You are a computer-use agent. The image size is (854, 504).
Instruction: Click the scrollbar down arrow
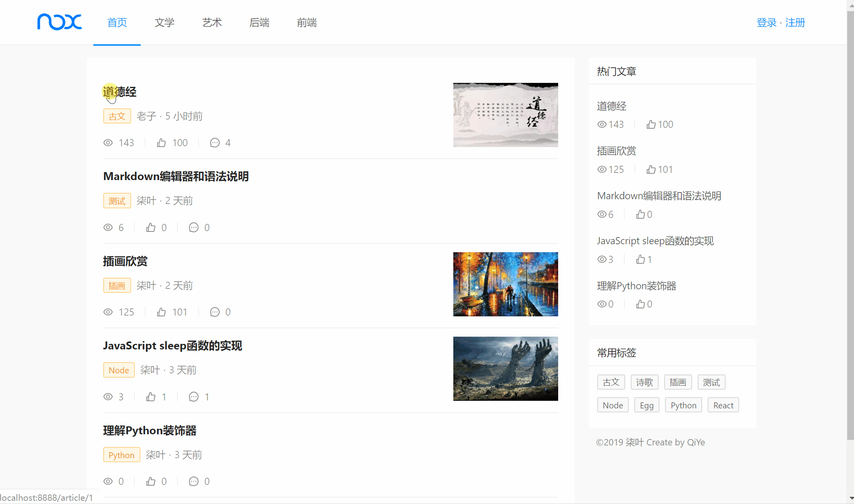[851, 498]
